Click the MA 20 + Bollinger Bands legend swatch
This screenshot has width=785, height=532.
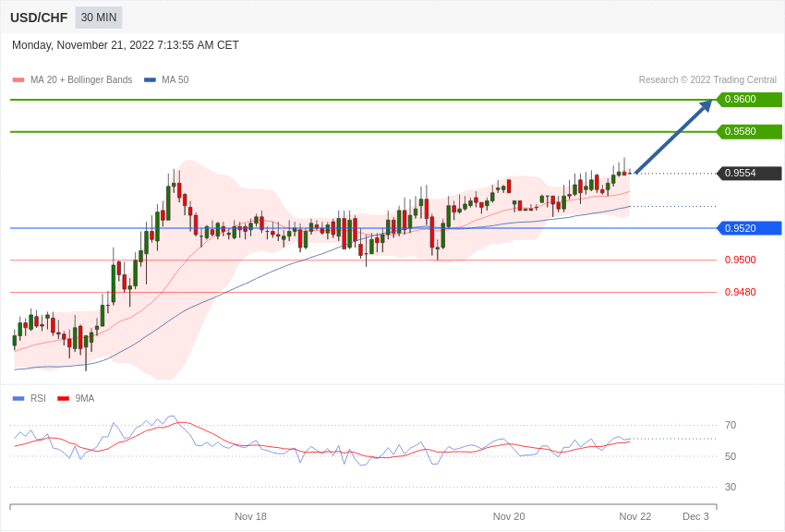click(18, 80)
